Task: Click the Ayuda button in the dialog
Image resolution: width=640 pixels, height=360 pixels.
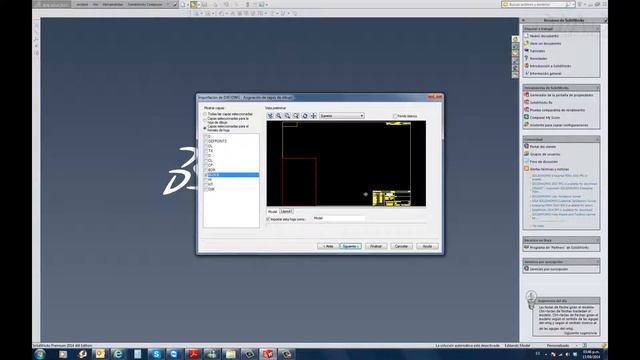Action: [427, 246]
